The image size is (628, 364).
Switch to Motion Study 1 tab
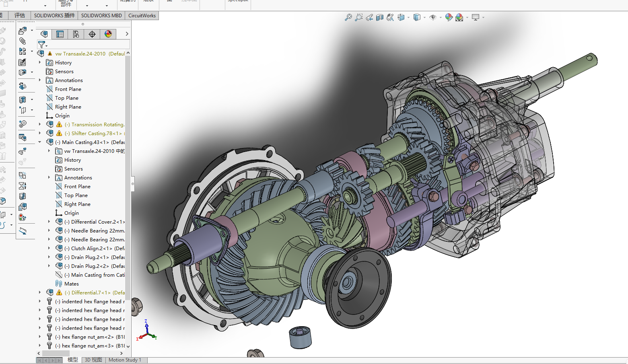pos(125,360)
